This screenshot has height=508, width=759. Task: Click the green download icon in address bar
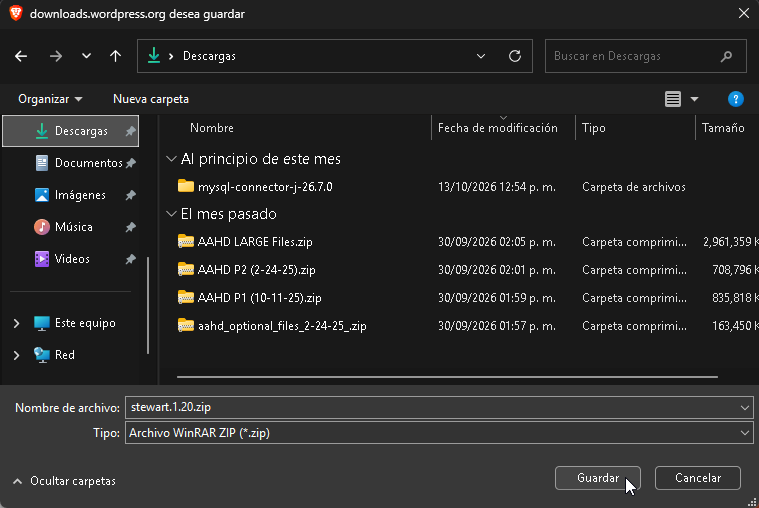click(x=154, y=55)
